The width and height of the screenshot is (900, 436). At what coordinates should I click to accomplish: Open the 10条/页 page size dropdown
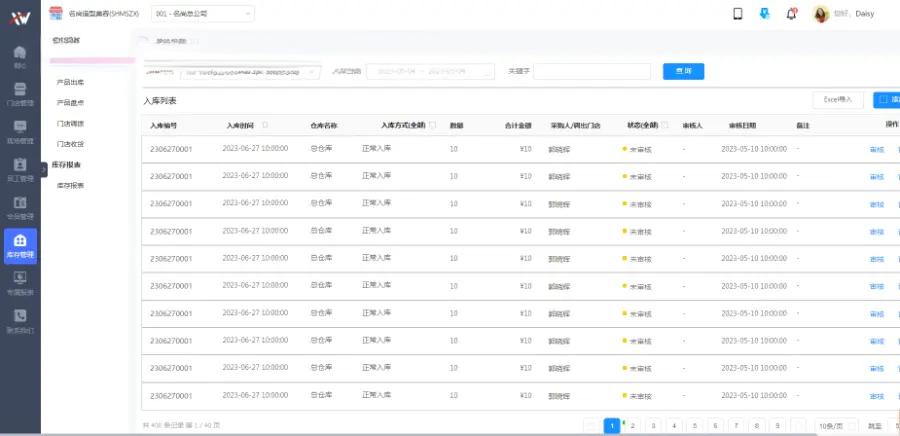(836, 425)
